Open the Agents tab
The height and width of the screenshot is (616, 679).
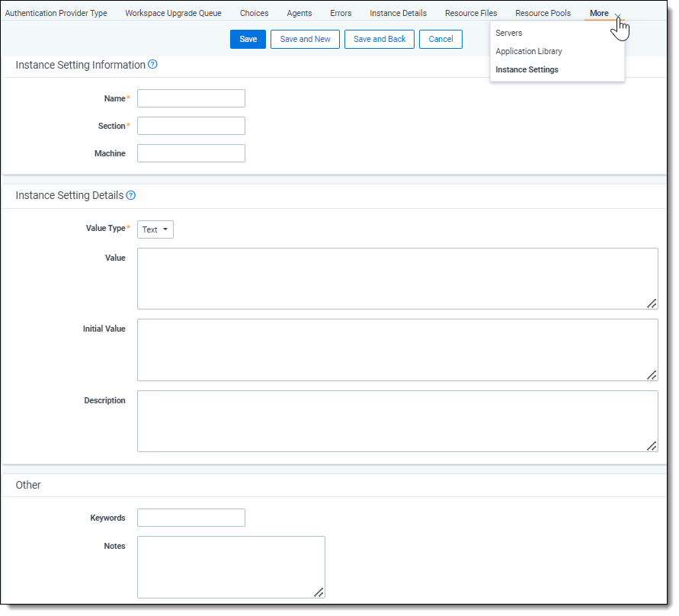tap(299, 14)
